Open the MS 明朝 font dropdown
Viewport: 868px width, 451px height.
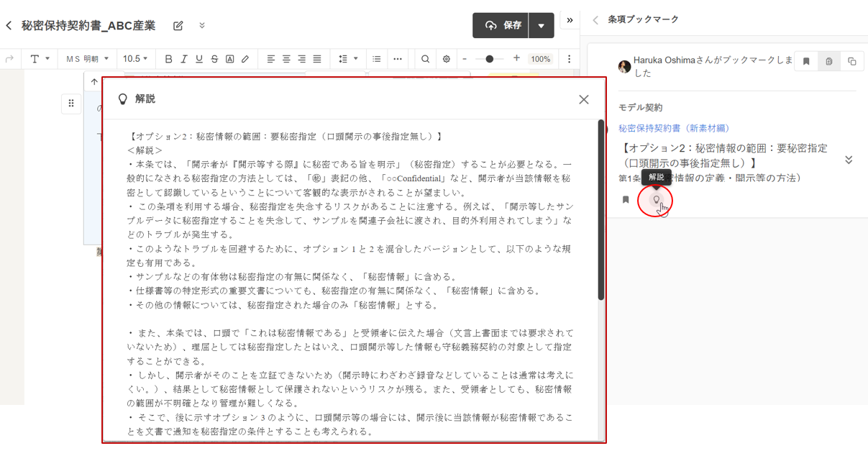[x=88, y=59]
